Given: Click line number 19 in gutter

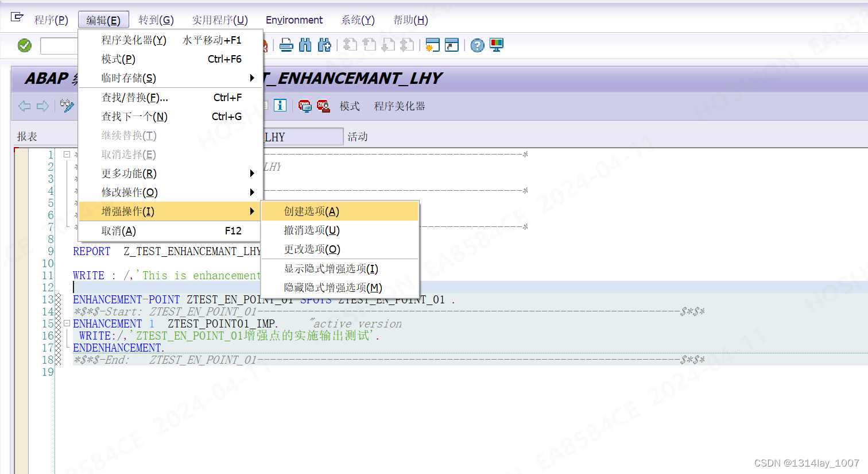Looking at the screenshot, I should click(x=48, y=372).
